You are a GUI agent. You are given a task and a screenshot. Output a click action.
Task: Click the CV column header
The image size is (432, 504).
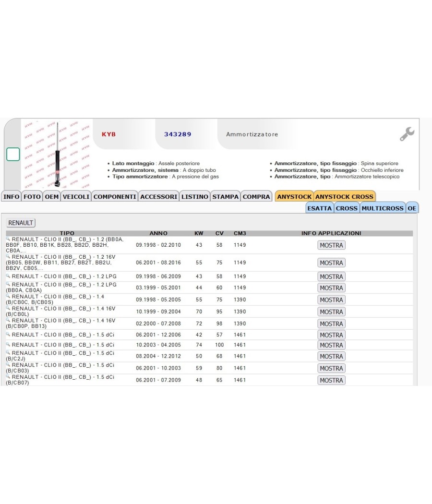[219, 233]
